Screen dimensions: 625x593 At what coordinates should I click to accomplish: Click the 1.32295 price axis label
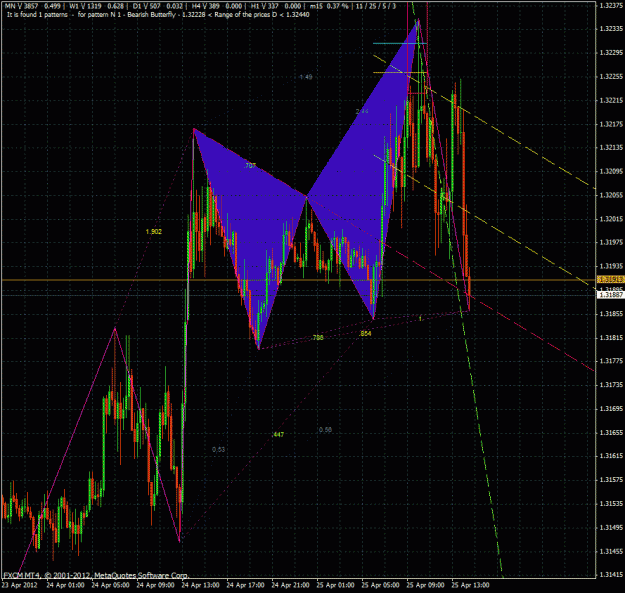(x=611, y=53)
